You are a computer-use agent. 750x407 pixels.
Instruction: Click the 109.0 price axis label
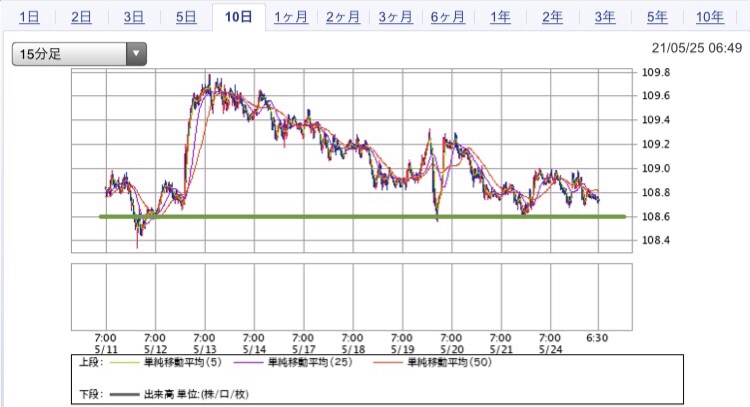(656, 168)
